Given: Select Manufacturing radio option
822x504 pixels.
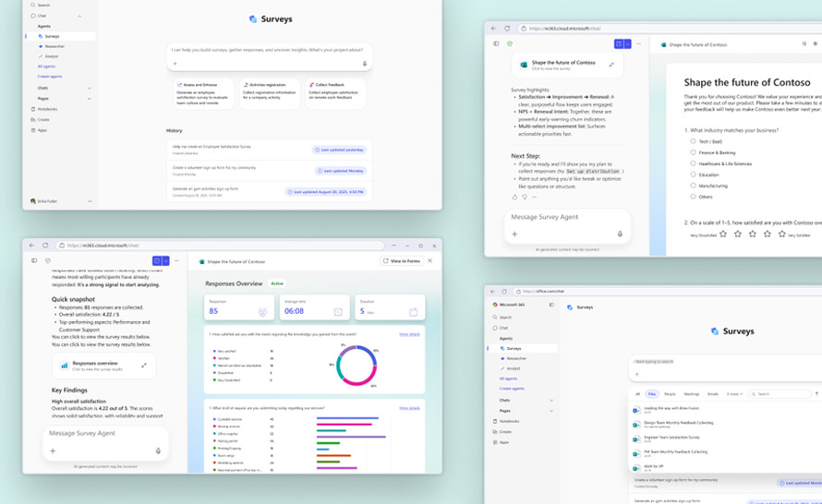Looking at the screenshot, I should (693, 186).
